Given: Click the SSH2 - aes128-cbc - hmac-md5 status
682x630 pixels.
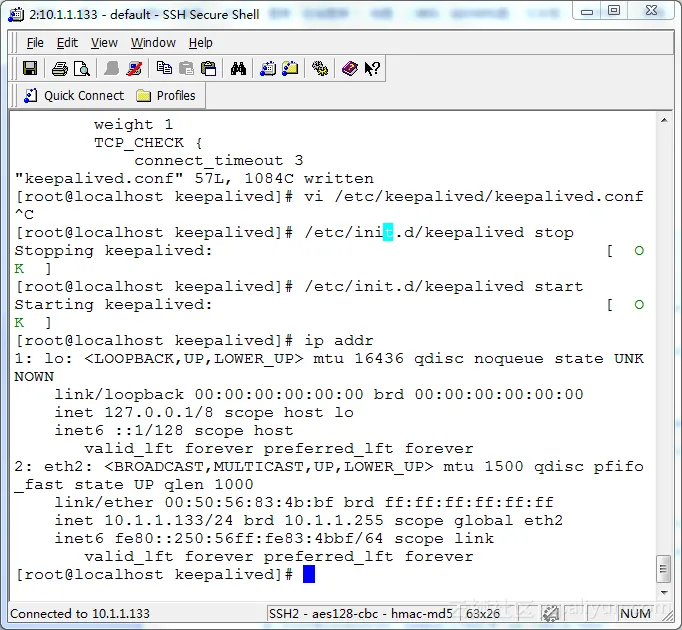Looking at the screenshot, I should point(361,613).
